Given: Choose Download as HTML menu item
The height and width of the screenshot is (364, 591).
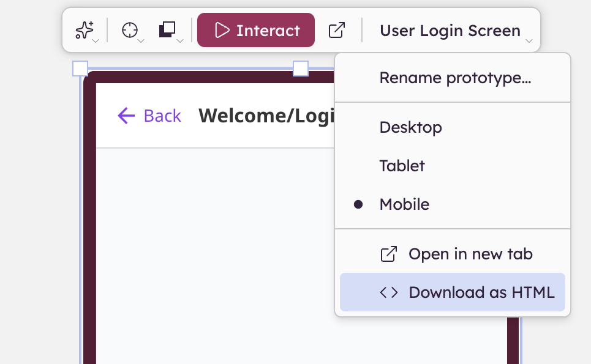Looking at the screenshot, I should (x=481, y=292).
